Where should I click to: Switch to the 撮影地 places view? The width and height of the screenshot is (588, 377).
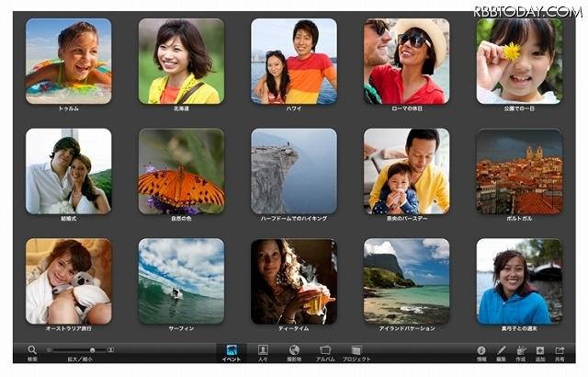point(294,350)
